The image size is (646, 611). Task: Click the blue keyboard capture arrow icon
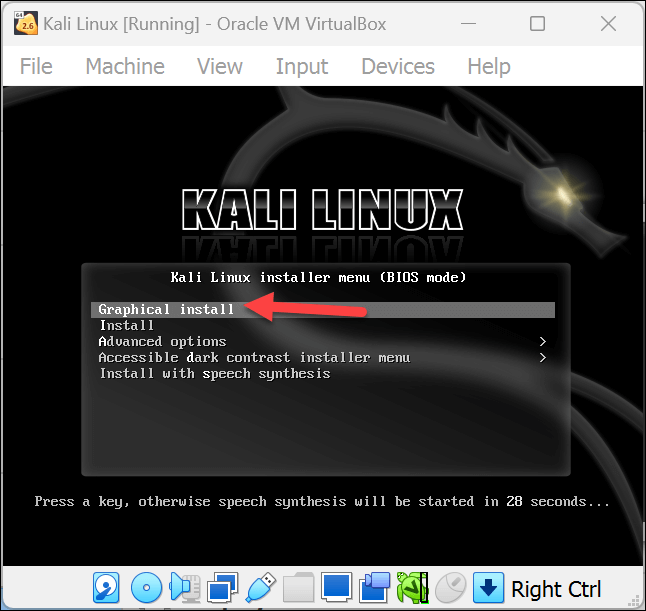click(488, 588)
